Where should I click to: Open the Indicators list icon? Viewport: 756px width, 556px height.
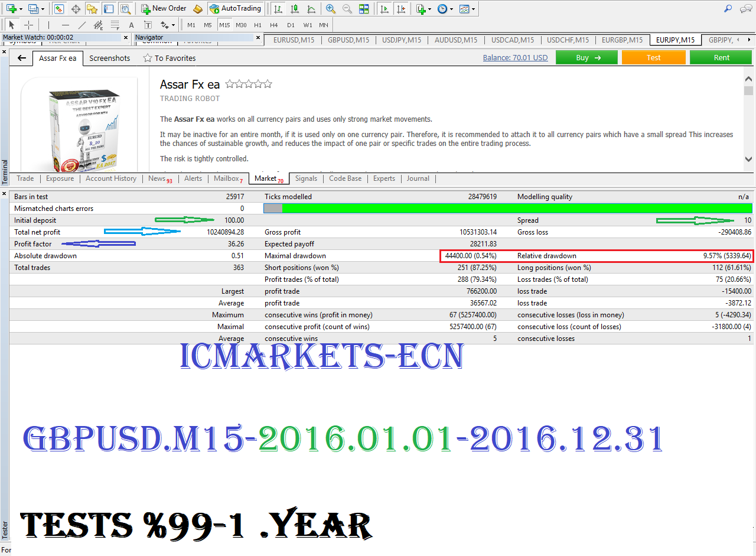tap(421, 9)
